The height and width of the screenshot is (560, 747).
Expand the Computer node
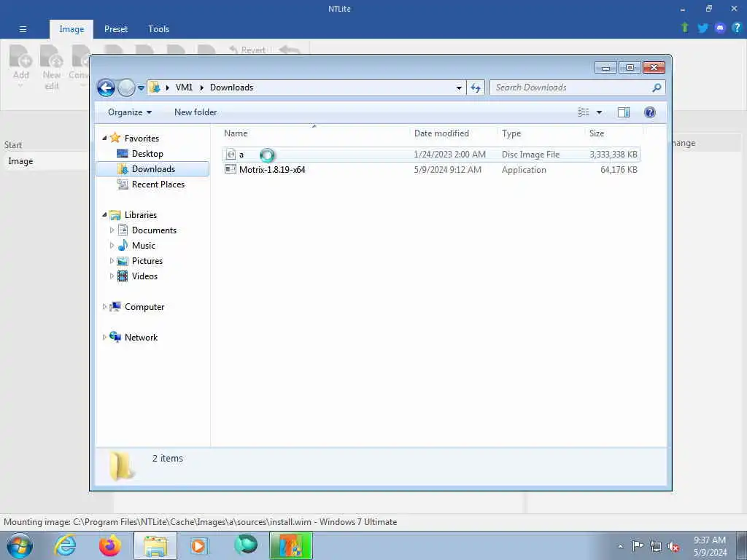coord(104,307)
